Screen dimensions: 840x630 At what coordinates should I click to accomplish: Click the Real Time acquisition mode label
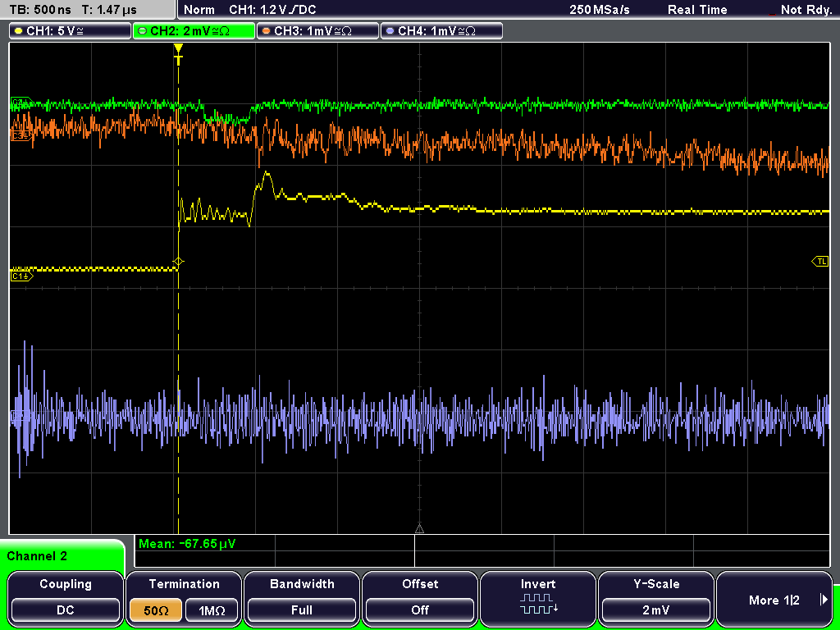click(x=697, y=10)
